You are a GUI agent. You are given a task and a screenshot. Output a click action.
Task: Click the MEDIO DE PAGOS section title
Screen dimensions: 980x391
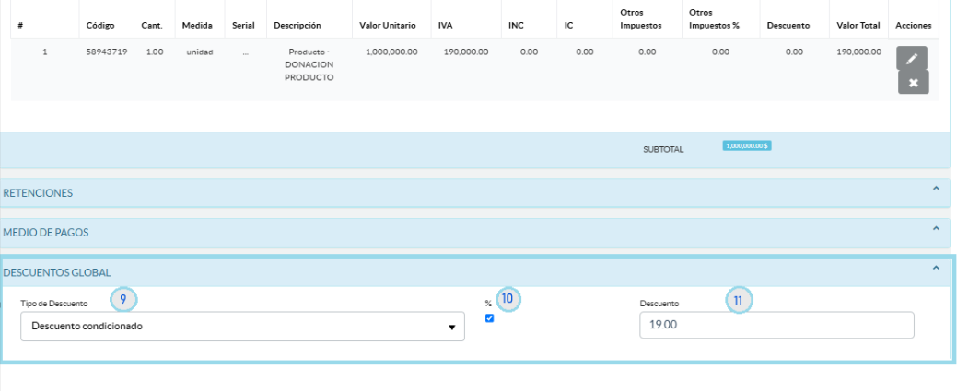coord(46,233)
